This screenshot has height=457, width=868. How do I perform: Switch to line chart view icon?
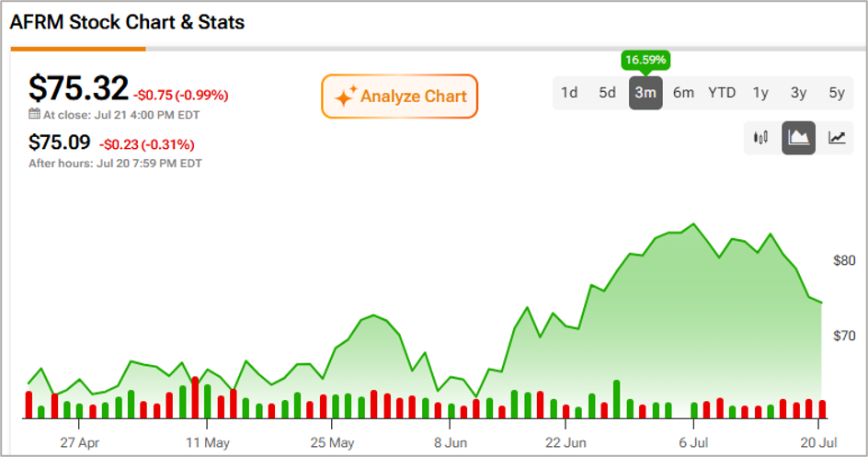click(x=837, y=137)
